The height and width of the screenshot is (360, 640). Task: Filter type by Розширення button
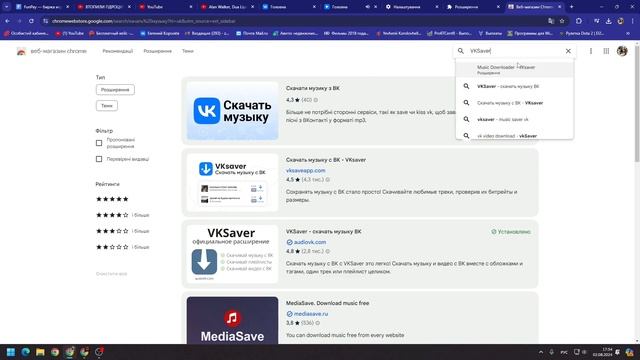(115, 89)
